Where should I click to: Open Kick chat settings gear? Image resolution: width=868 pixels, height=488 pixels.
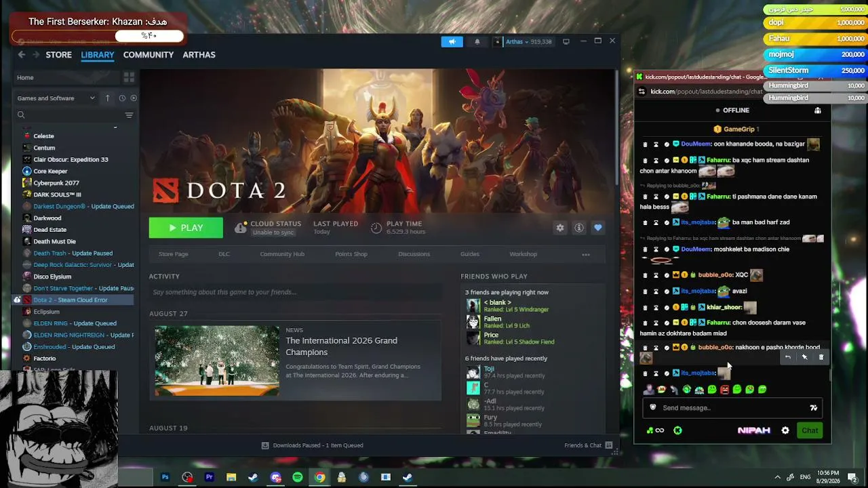(x=785, y=430)
